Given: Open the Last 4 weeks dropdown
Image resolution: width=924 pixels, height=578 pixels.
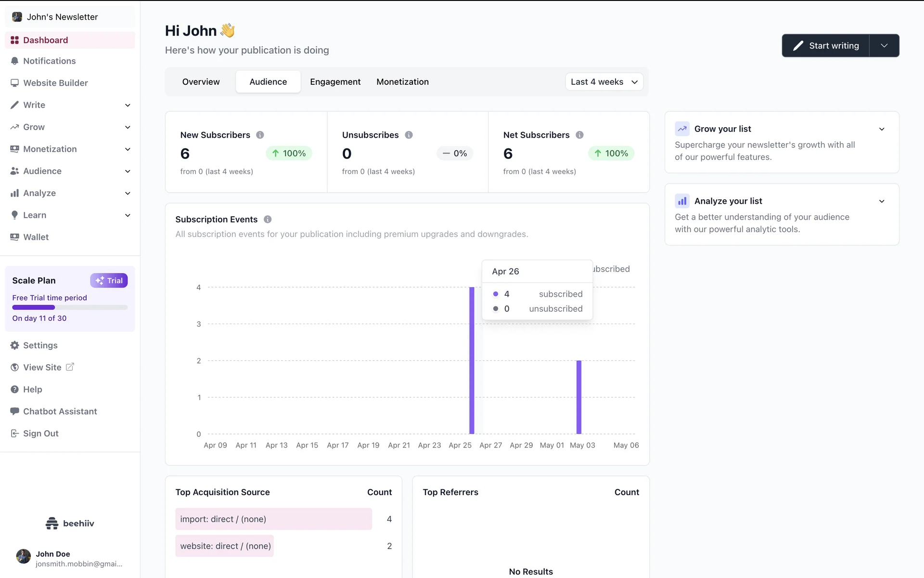Looking at the screenshot, I should pos(604,82).
